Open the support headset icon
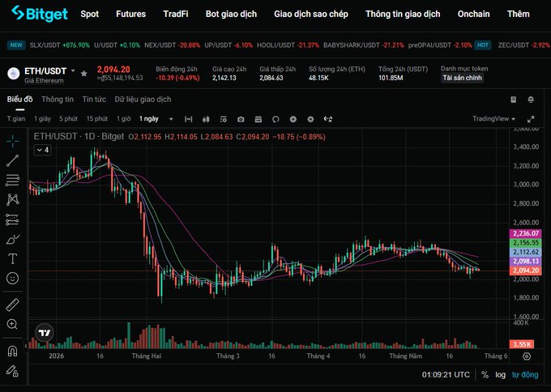This screenshot has height=392, width=551. (x=531, y=100)
